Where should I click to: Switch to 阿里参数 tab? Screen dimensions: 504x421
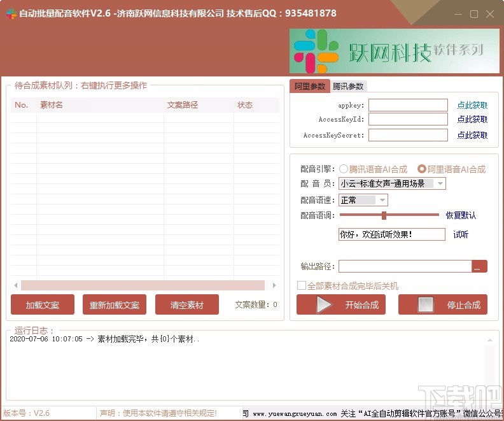tap(310, 86)
